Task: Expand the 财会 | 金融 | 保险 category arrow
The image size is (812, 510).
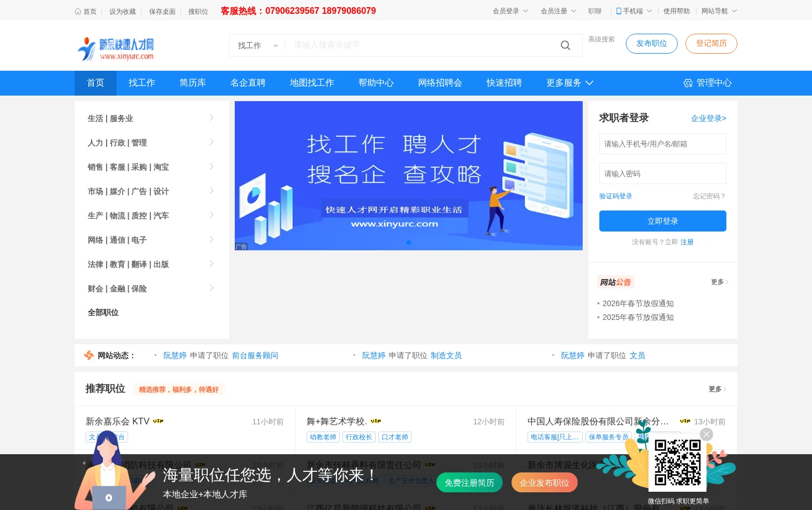Action: point(212,288)
